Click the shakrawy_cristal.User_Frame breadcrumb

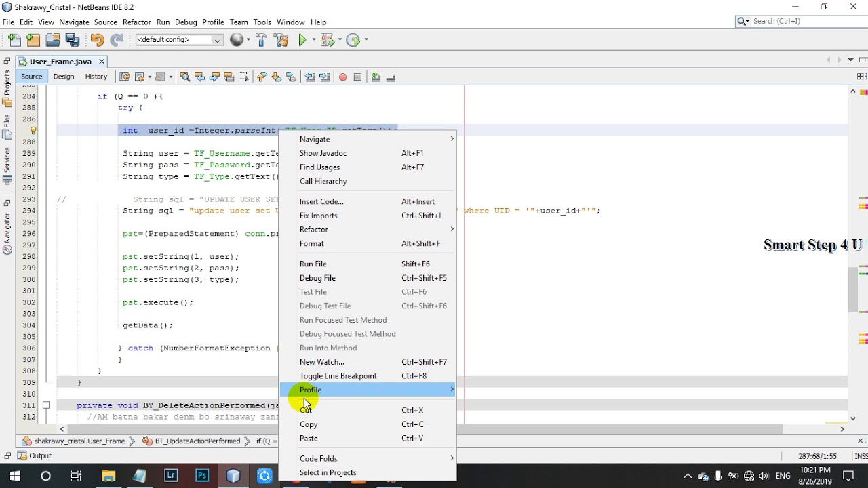tap(74, 441)
